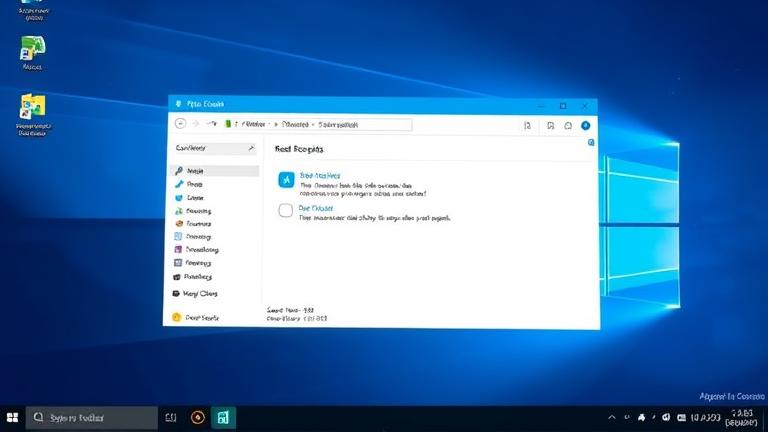The image size is (768, 432).
Task: Show hidden system tray icons chevron
Action: pos(612,417)
